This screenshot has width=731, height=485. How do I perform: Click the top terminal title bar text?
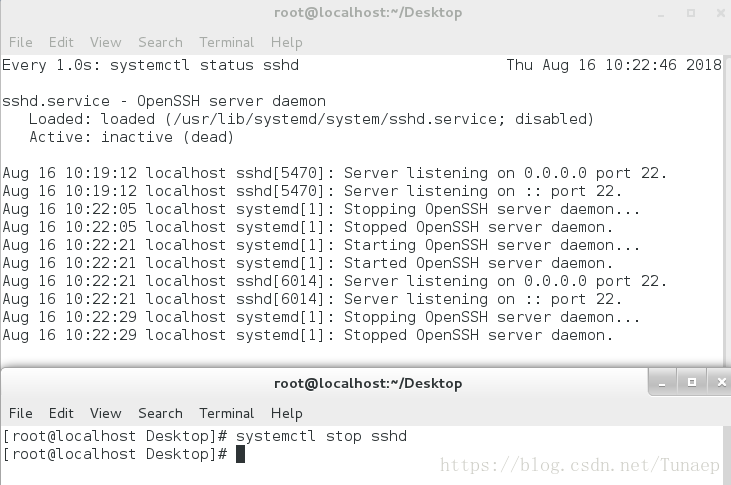click(x=368, y=13)
